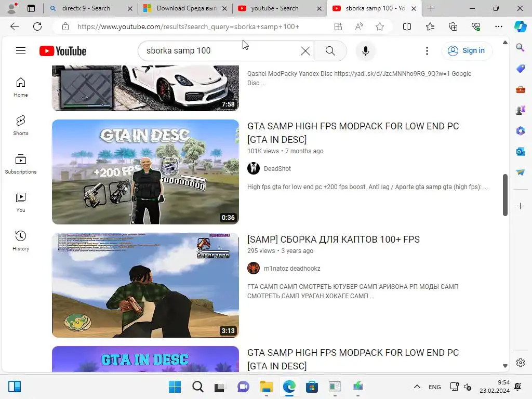
Task: Open Games chess icon in sidebar
Action: point(520,110)
